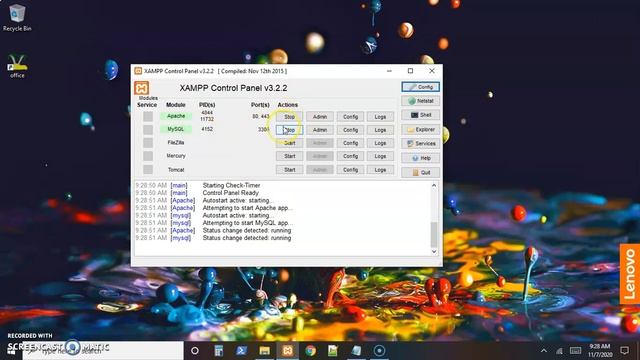The width and height of the screenshot is (640, 360).
Task: Click the taskbar search box
Action: pos(103,351)
